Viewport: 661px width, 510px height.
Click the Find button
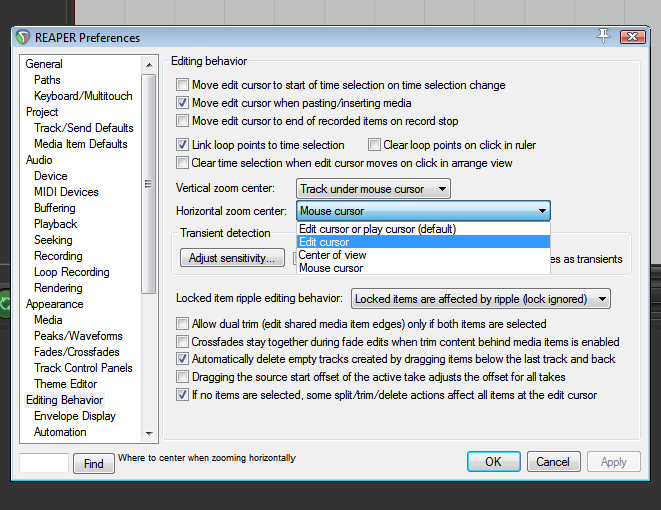(94, 464)
